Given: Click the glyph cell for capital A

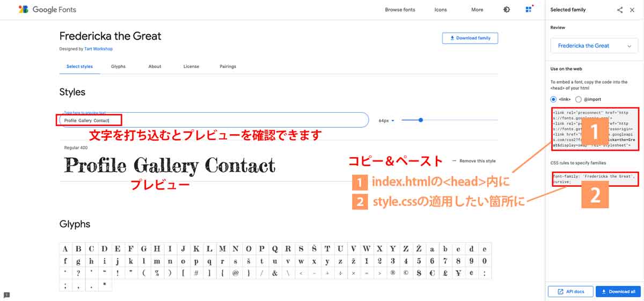Looking at the screenshot, I should coord(65,249).
